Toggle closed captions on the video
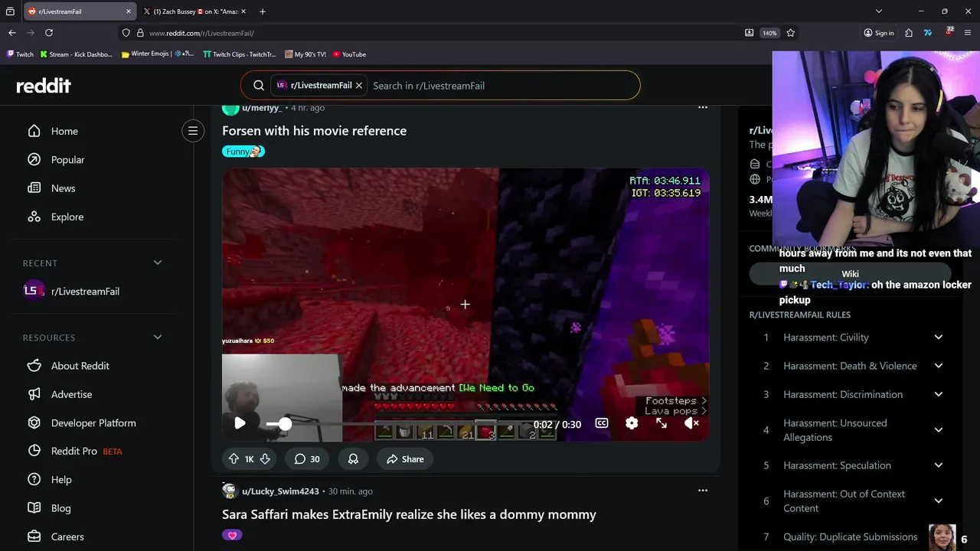Viewport: 980px width, 551px height. [x=602, y=423]
